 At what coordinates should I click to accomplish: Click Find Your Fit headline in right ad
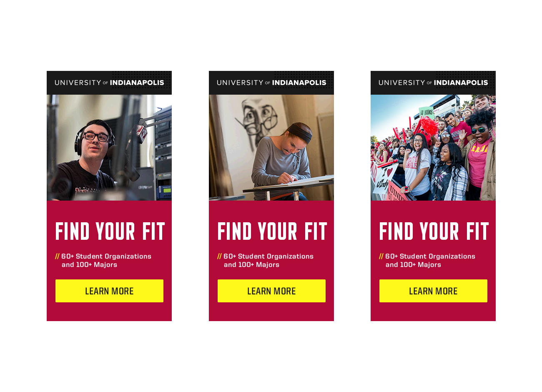434,231
